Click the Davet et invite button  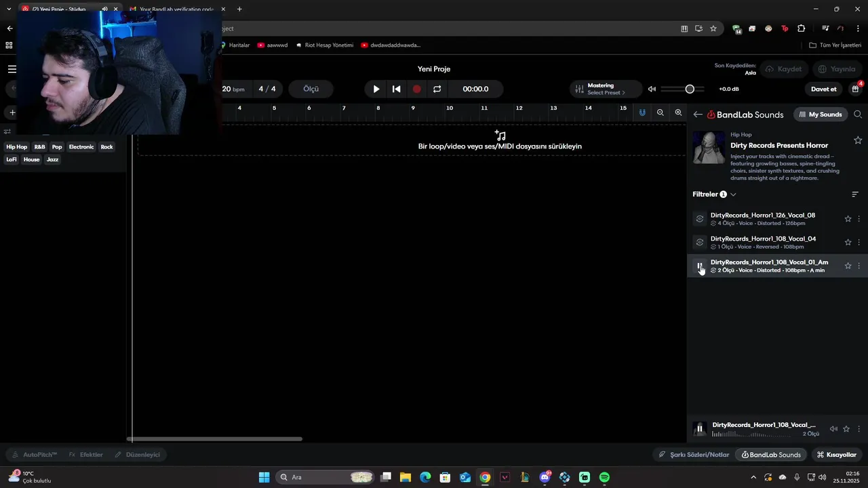(x=823, y=89)
